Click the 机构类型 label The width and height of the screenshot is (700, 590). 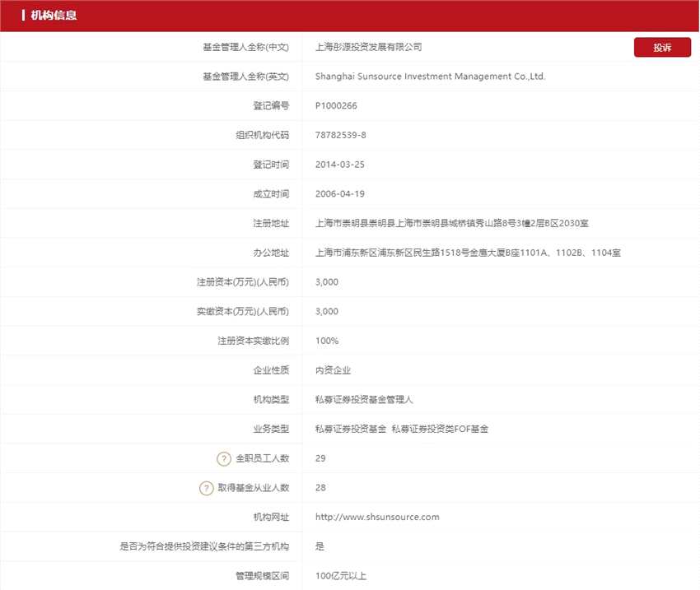point(272,400)
